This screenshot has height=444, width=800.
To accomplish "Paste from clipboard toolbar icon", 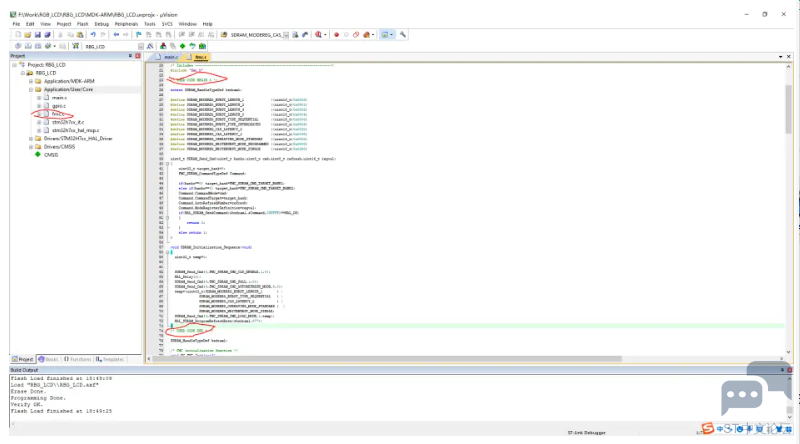I will coord(80,35).
